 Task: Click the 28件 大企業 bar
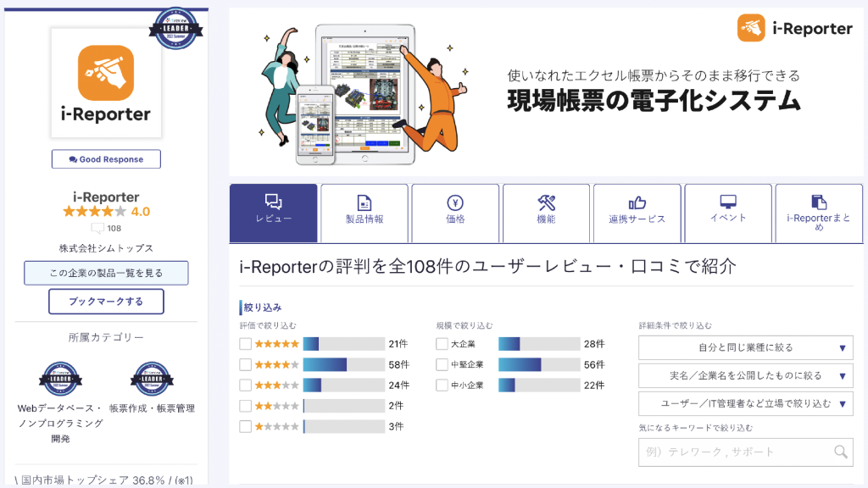click(x=540, y=344)
